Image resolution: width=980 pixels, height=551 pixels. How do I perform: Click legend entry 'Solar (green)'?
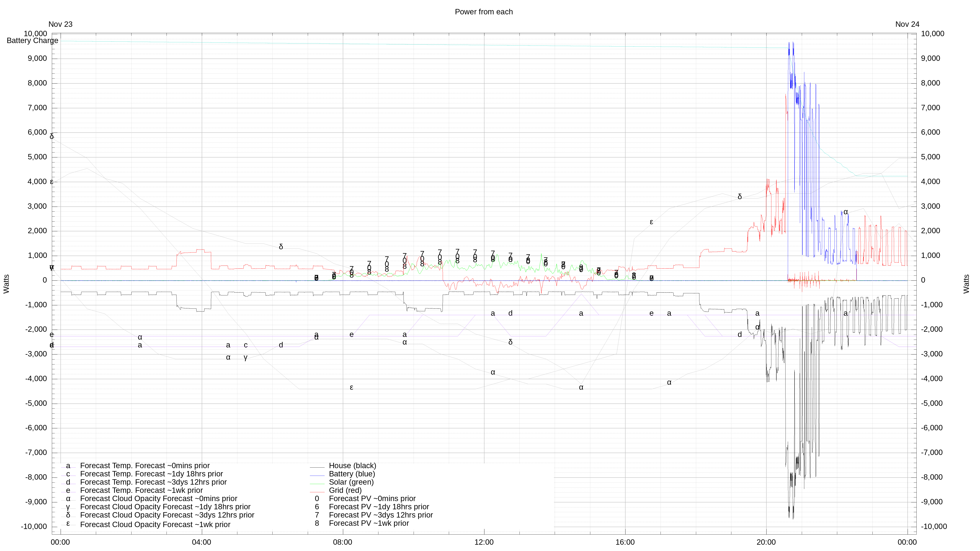[351, 482]
